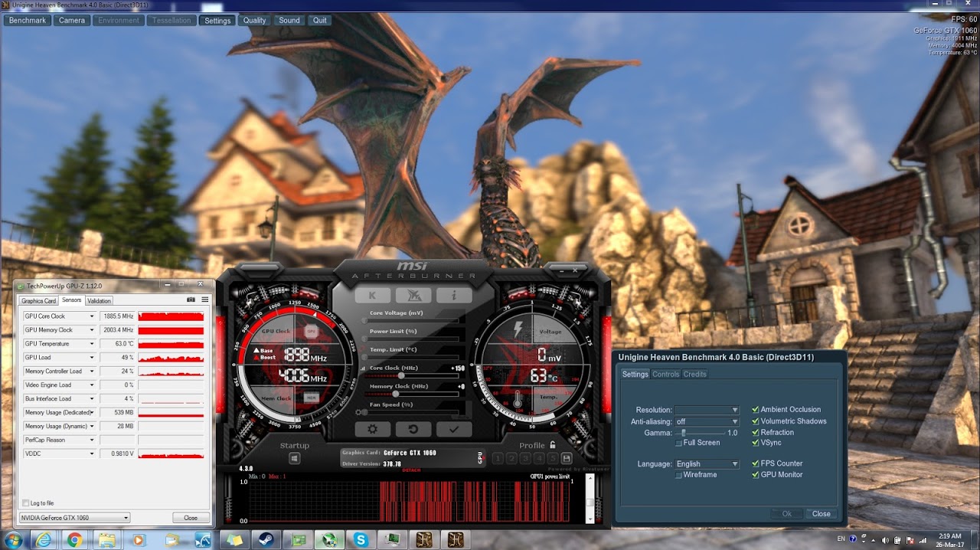The image size is (980, 550).
Task: Open the Benchmark menu in Heaven
Action: [x=28, y=21]
